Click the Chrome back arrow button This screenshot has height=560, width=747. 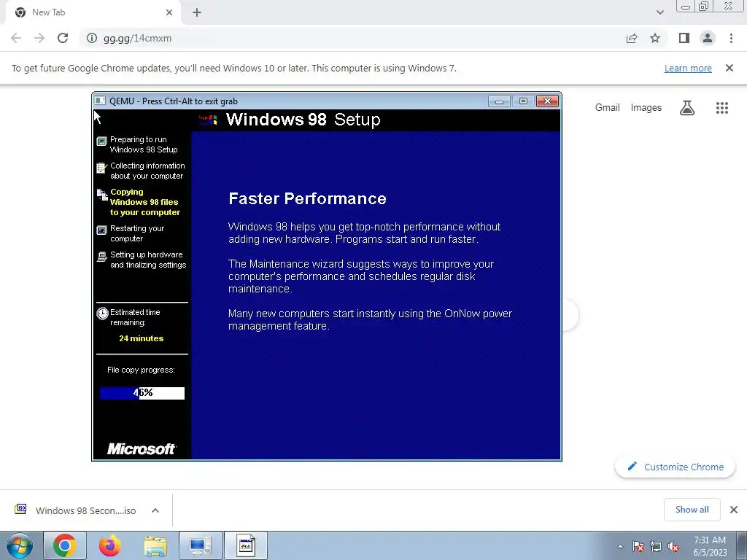(x=16, y=38)
